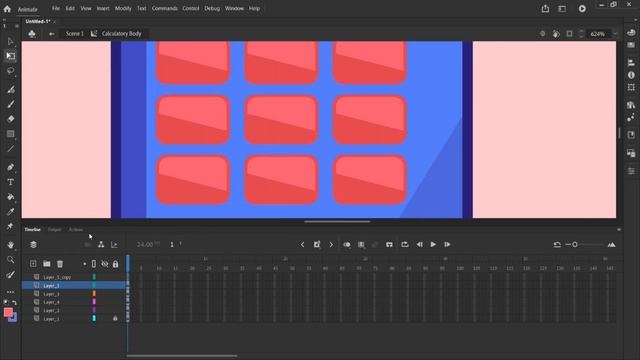Click the orange layer color chip
Image resolution: width=640 pixels, height=360 pixels.
coord(94,293)
